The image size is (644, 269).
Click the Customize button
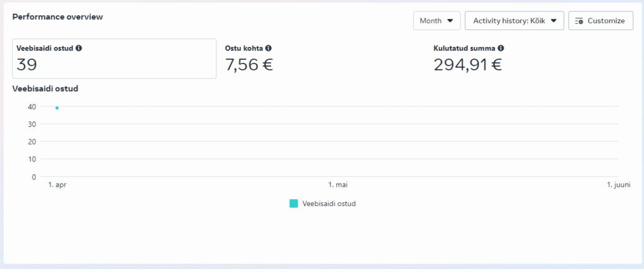(600, 21)
